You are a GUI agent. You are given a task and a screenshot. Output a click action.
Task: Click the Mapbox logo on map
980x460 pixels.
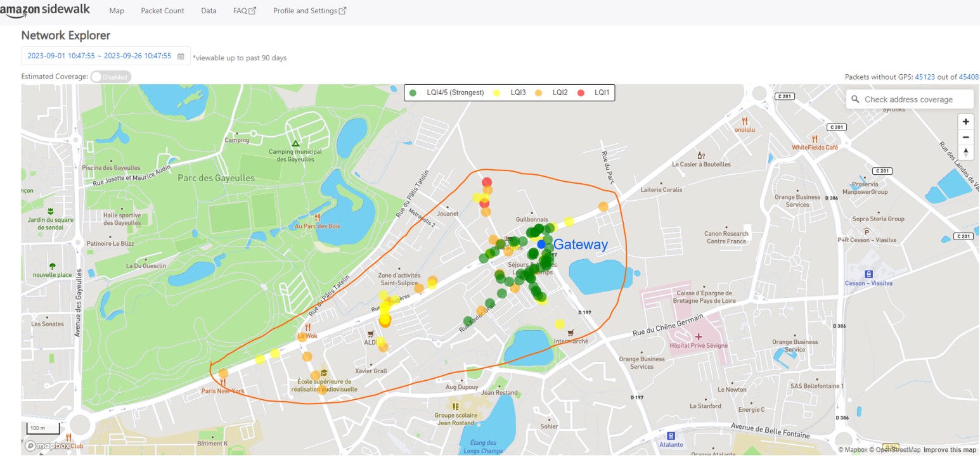pos(49,445)
